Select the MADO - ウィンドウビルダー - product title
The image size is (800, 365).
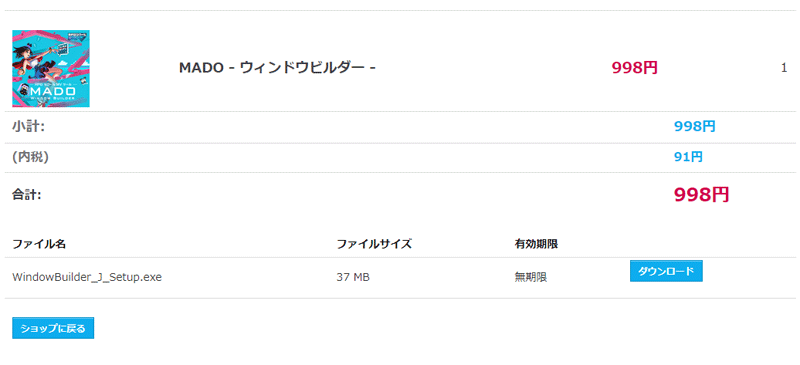point(278,67)
